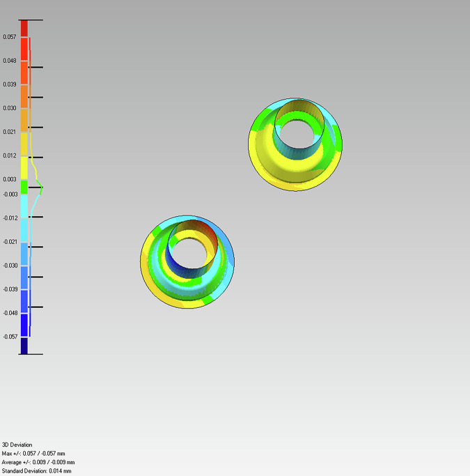The width and height of the screenshot is (470, 476).
Task: Click the "3D Deviation" heading text
Action: [17, 445]
